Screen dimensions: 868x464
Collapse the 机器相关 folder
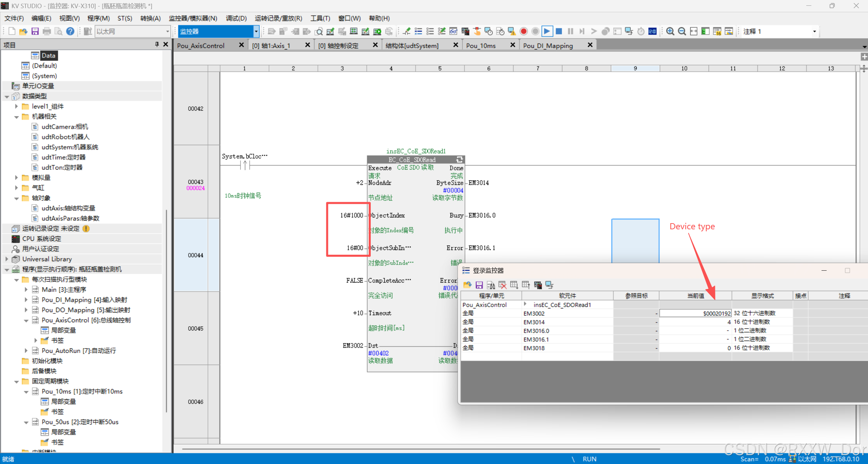click(16, 117)
